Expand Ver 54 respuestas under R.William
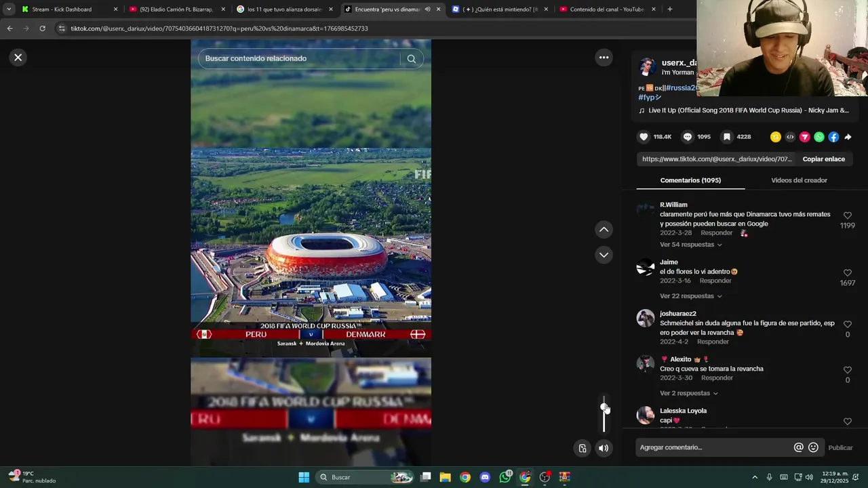The width and height of the screenshot is (868, 488). pos(690,245)
